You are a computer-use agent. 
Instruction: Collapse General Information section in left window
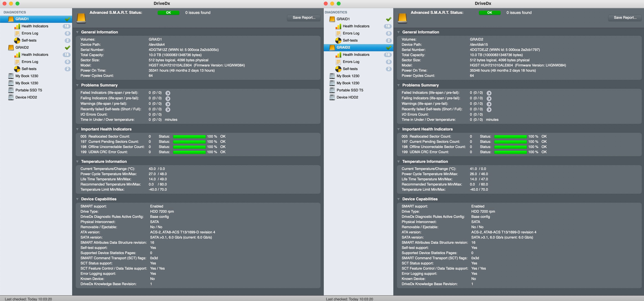[x=77, y=32]
